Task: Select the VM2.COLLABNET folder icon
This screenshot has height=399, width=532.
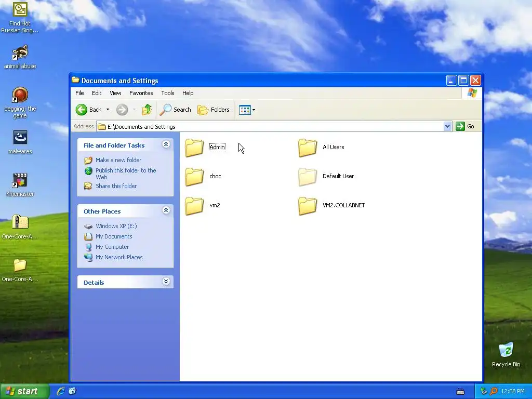Action: [308, 206]
